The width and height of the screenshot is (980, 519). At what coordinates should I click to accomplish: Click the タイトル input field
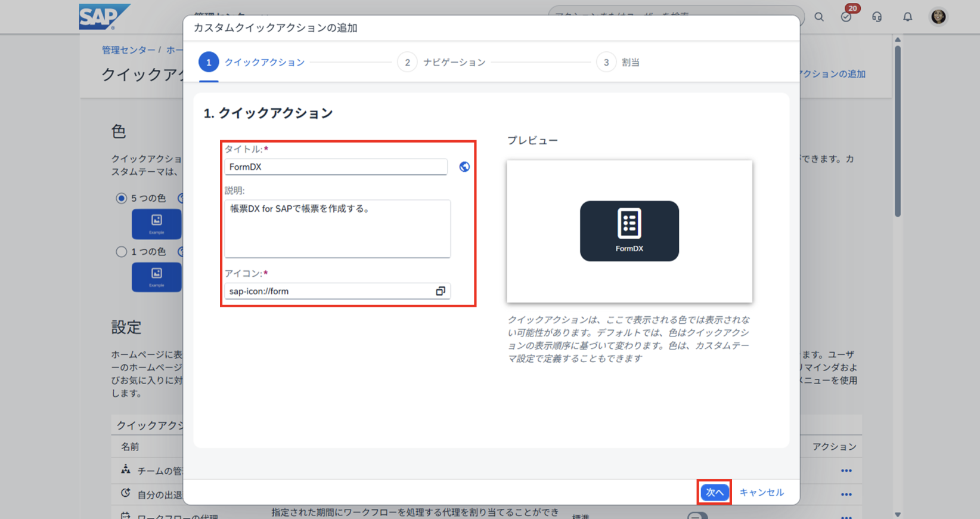point(336,167)
